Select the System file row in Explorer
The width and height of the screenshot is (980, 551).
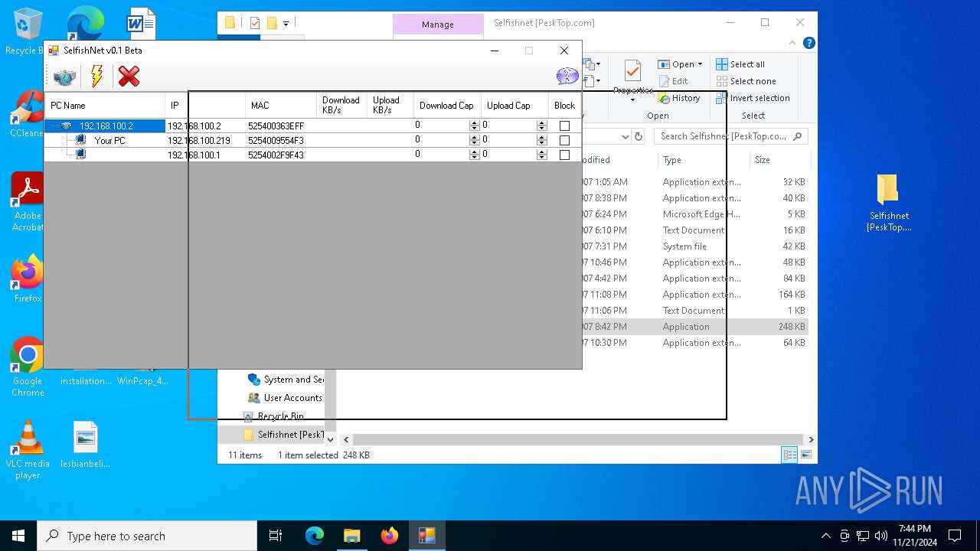(x=694, y=246)
